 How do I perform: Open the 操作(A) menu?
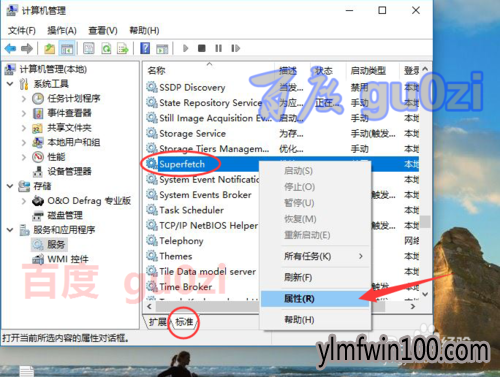(62, 31)
